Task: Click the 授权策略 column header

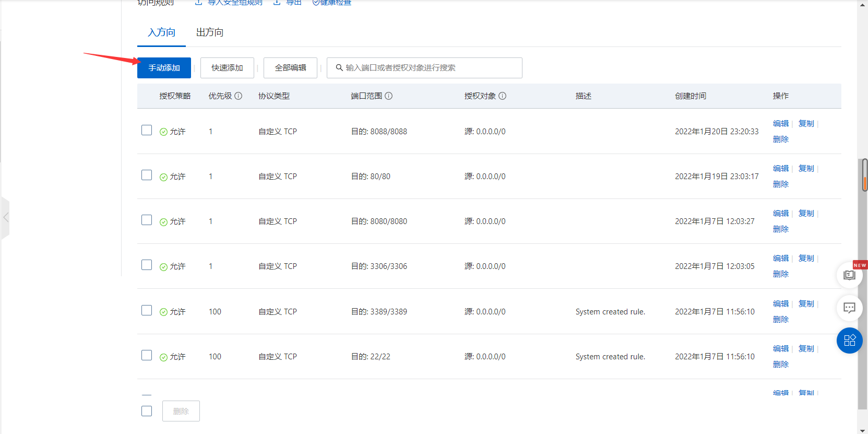Action: point(175,96)
